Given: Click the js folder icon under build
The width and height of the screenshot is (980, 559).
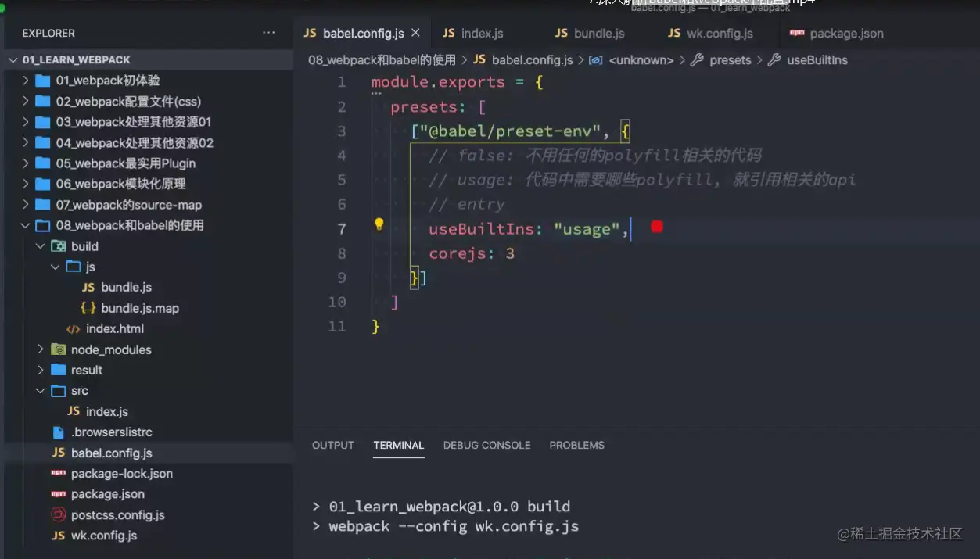Looking at the screenshot, I should 73,267.
